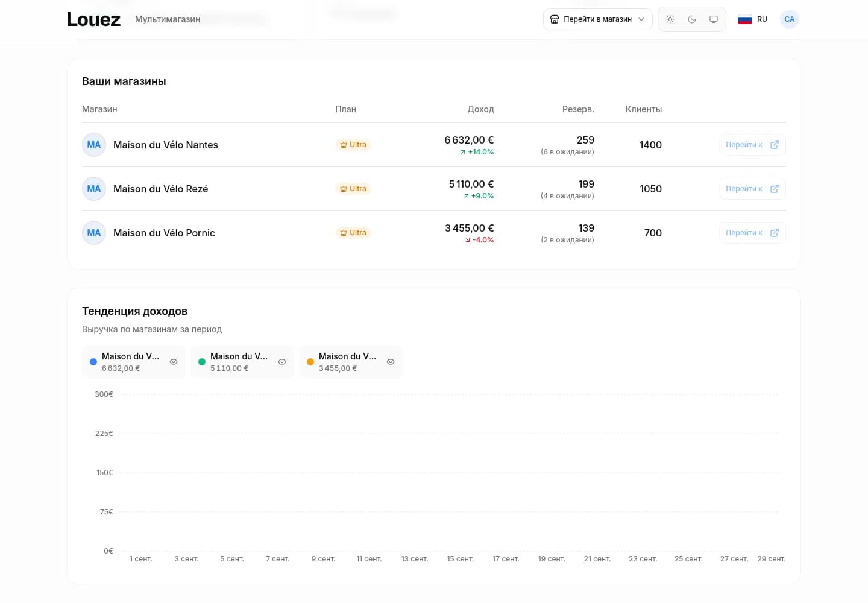Toggle visibility of the 5 110,00 € series
This screenshot has width=868, height=603.
click(282, 362)
